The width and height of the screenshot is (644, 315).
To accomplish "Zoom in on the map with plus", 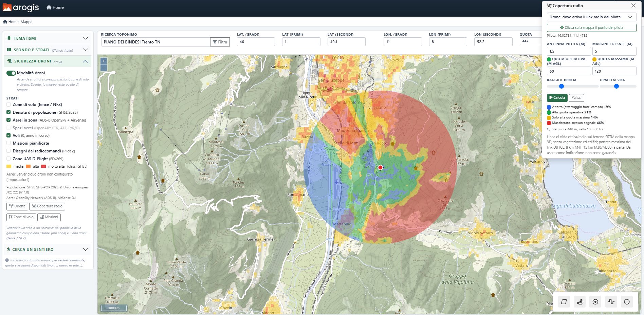I will [104, 61].
